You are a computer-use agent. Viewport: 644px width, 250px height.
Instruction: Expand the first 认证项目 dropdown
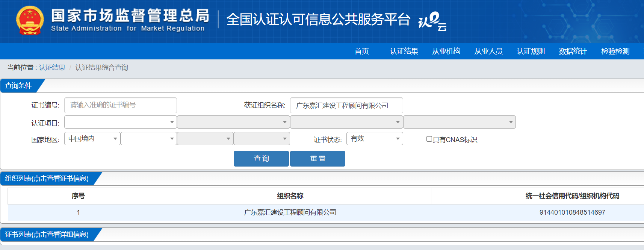click(121, 122)
